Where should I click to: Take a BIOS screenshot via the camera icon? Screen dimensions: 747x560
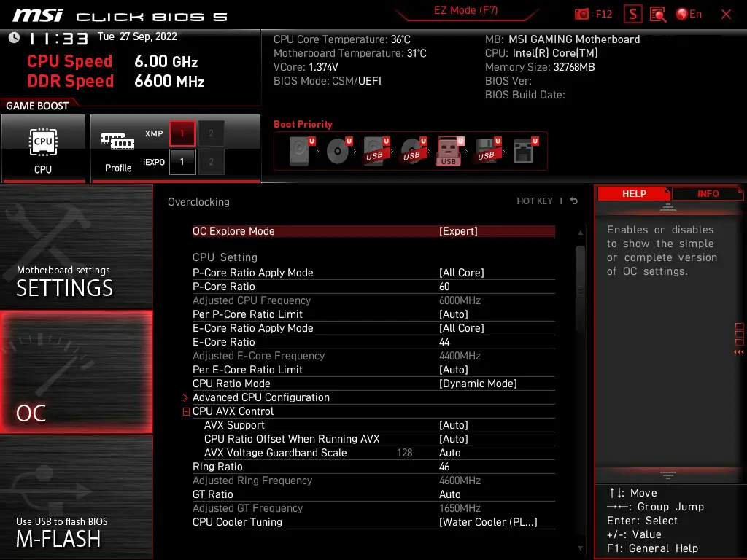tap(581, 13)
